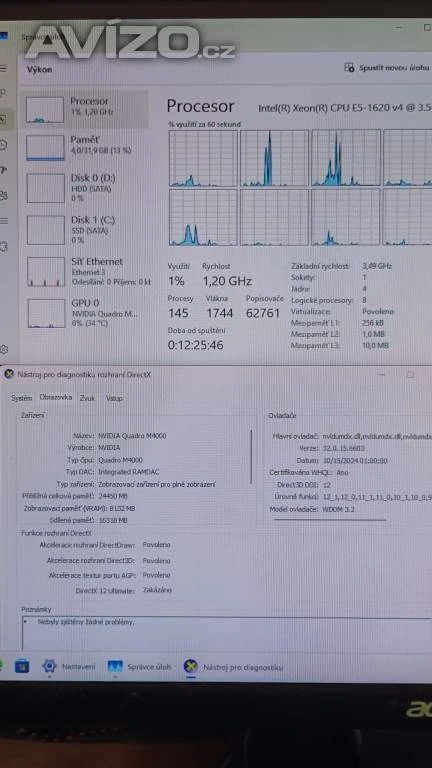Click driver date 10/15/2024 01:00:00

coord(355,461)
